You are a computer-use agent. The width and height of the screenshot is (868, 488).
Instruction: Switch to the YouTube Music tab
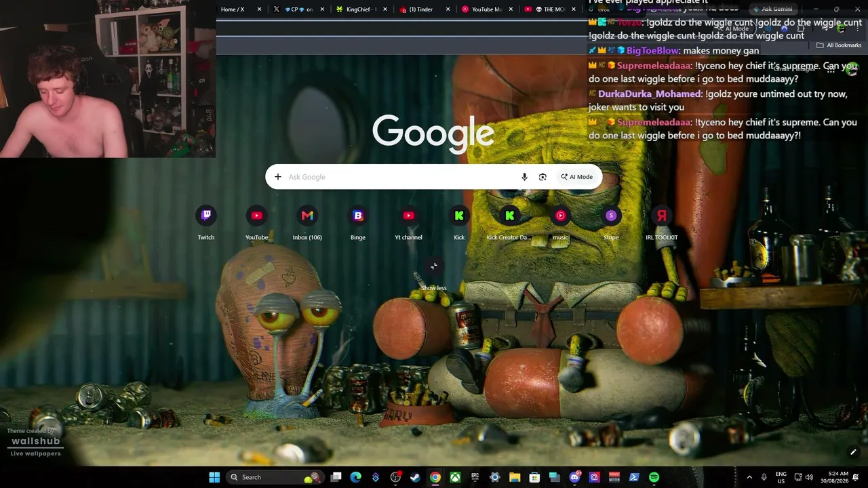486,9
